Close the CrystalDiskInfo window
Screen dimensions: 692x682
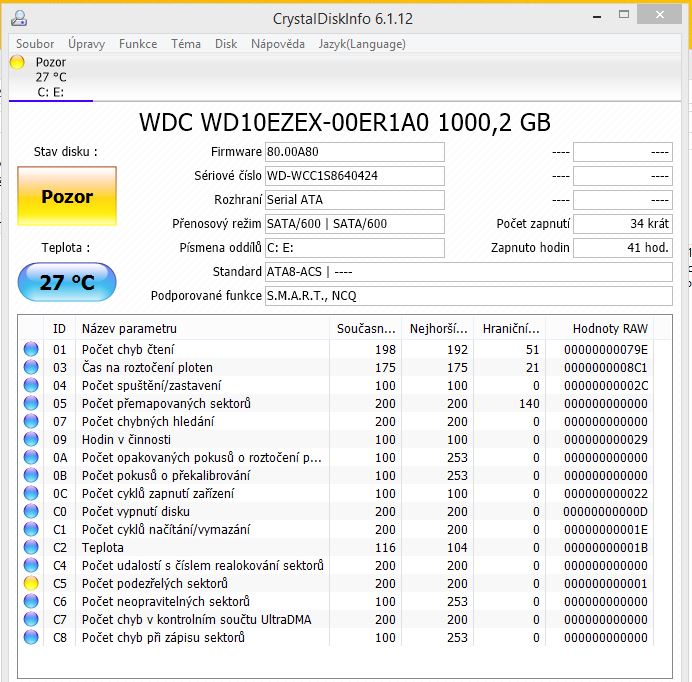tap(660, 15)
